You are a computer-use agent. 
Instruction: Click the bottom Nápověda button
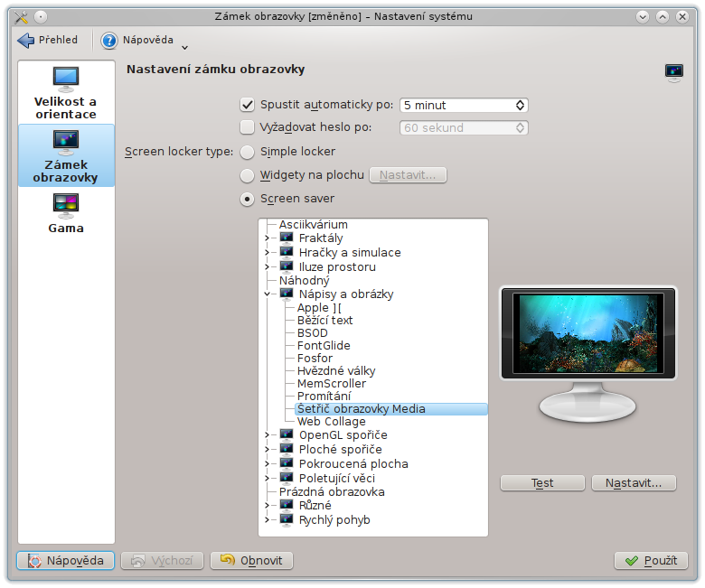point(66,560)
